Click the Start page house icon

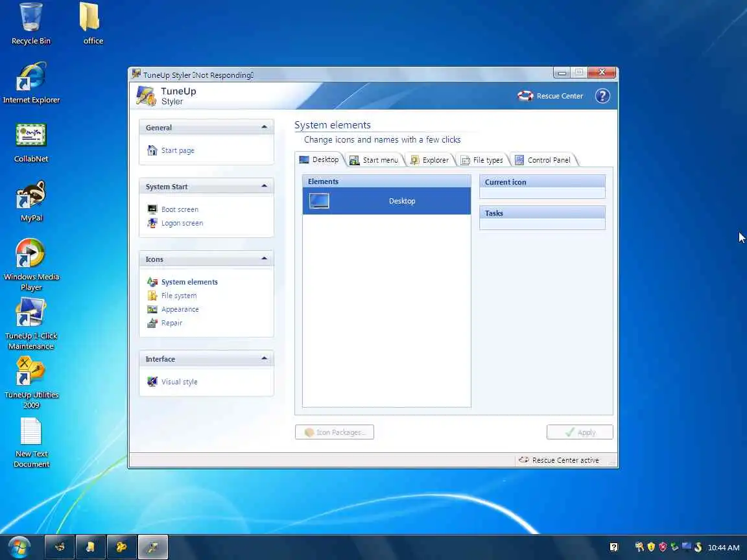point(152,150)
